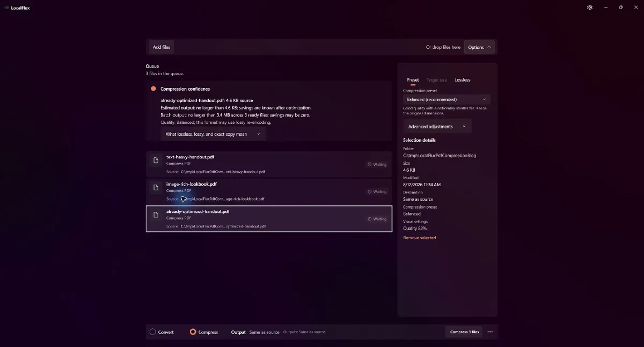Open the settings gear in title bar
The width and height of the screenshot is (644, 347).
590,8
